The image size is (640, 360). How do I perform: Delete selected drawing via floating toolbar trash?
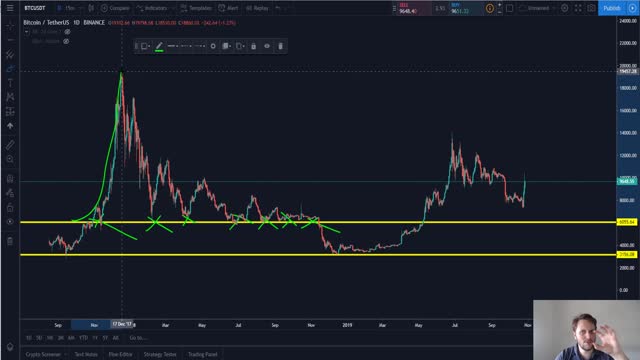coord(280,46)
